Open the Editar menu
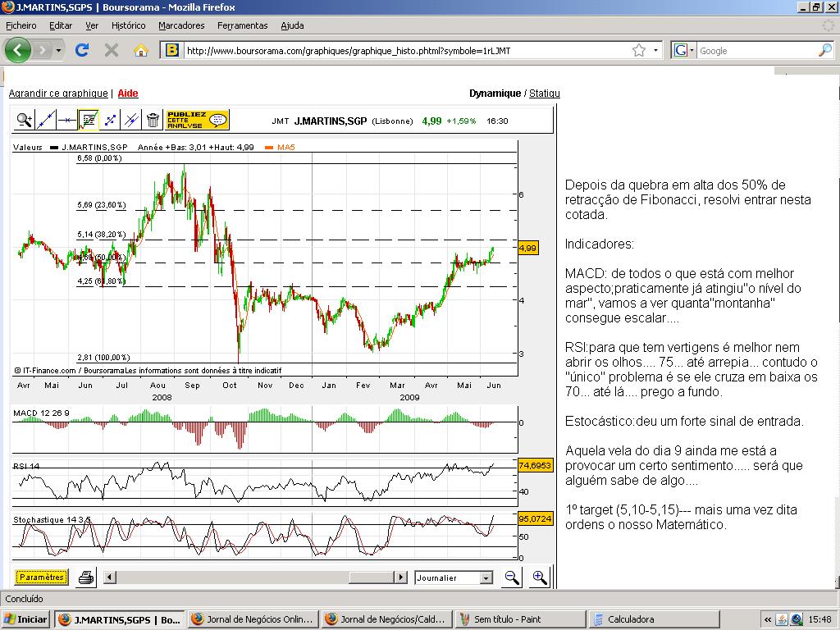Image resolution: width=840 pixels, height=630 pixels. click(61, 25)
